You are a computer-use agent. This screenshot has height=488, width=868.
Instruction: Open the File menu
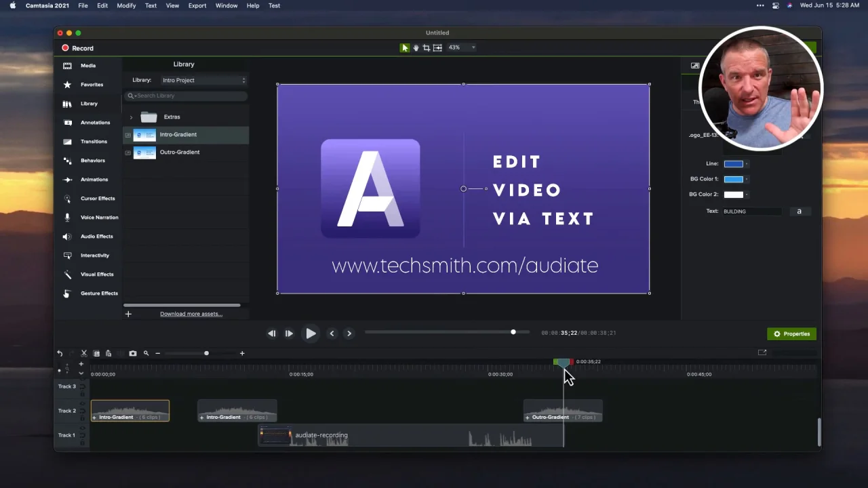(x=83, y=5)
